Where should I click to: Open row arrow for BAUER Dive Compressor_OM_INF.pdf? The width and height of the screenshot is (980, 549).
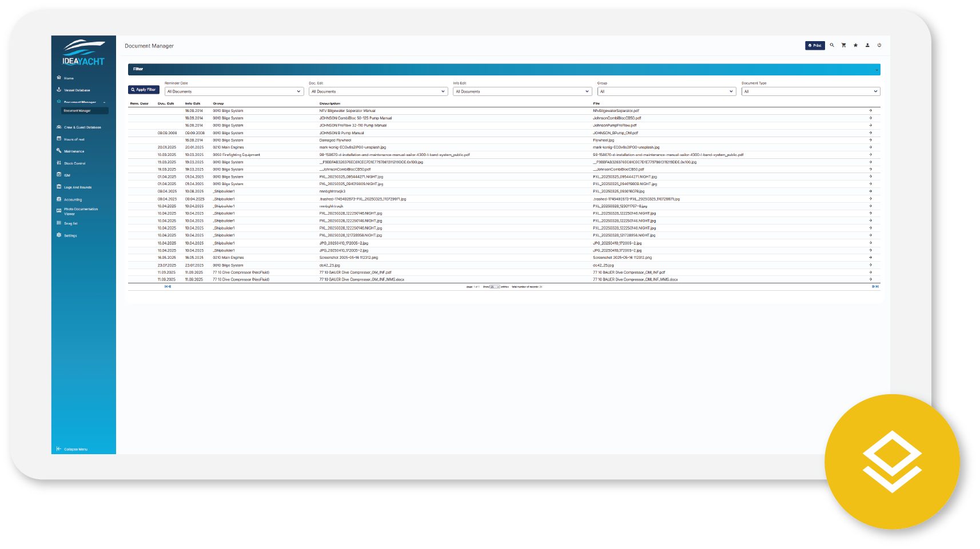click(x=870, y=273)
